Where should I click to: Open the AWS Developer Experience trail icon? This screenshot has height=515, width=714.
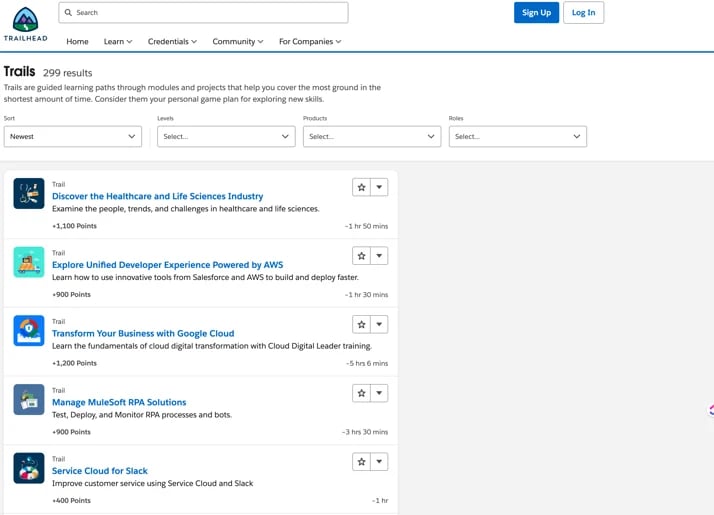29,262
